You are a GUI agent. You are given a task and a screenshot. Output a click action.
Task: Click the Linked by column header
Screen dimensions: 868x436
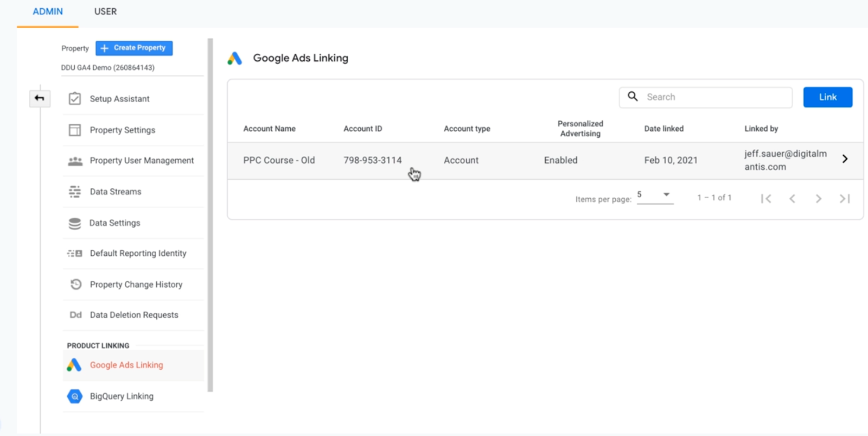pyautogui.click(x=761, y=129)
